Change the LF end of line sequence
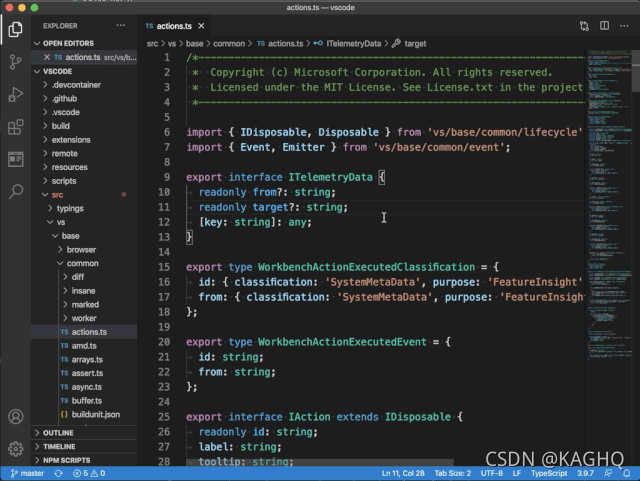This screenshot has width=640, height=481. pos(517,473)
